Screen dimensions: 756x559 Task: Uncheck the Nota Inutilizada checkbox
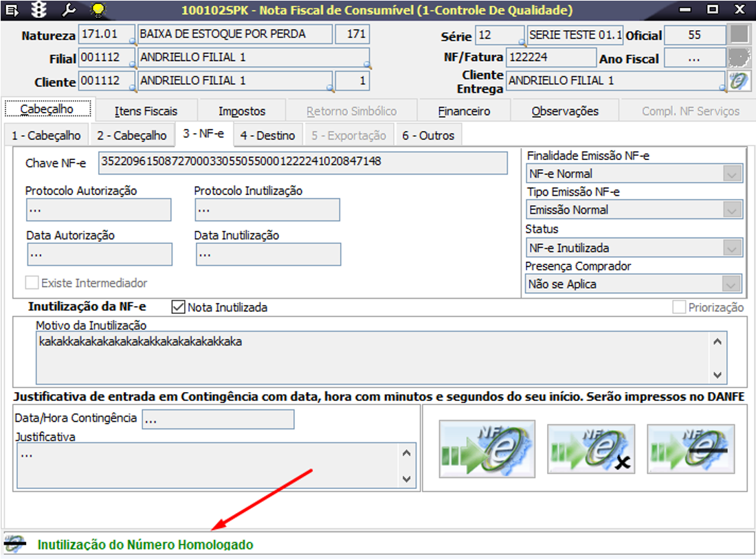point(179,307)
